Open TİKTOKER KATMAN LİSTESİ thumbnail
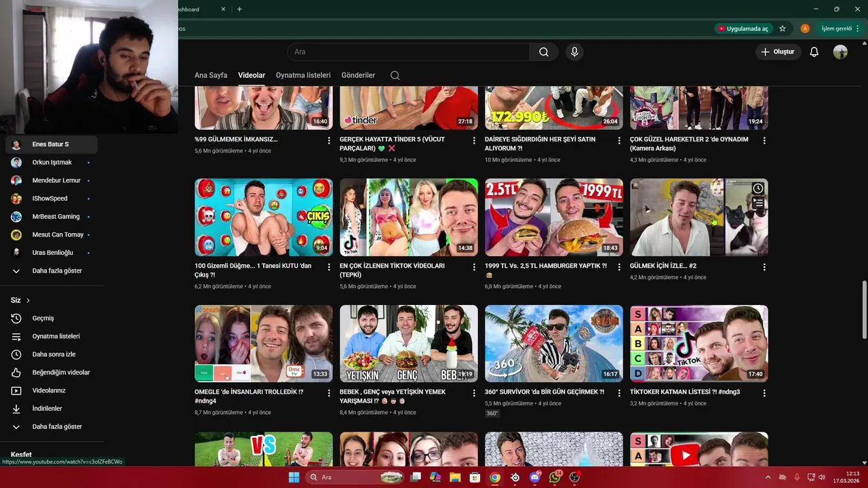 click(699, 344)
